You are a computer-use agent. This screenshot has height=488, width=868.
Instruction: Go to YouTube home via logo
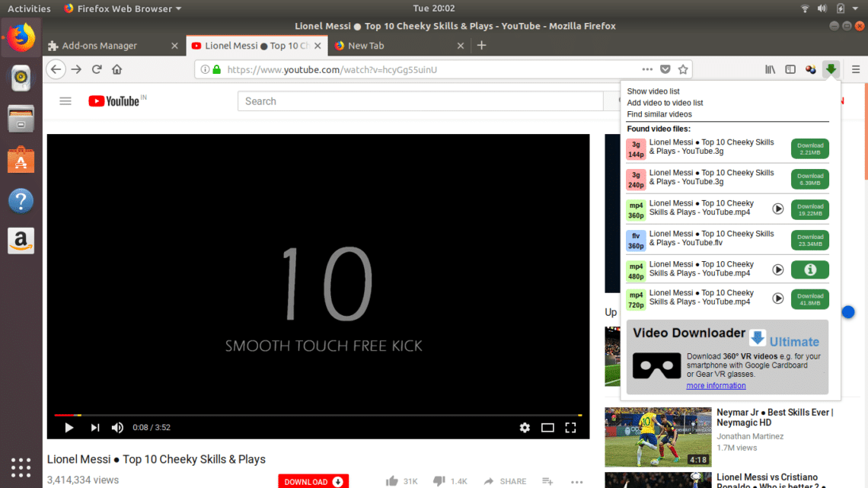(x=113, y=100)
